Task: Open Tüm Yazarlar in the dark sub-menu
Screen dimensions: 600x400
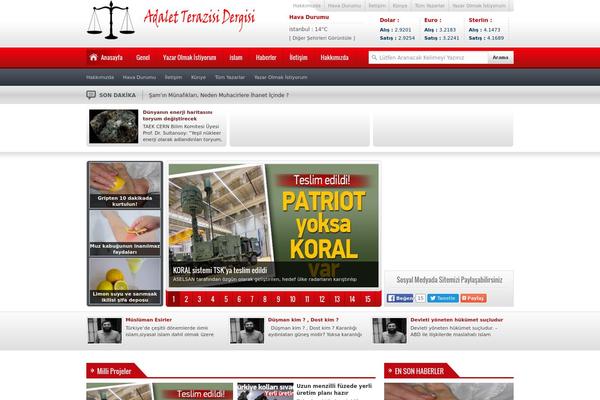Action: coord(230,77)
